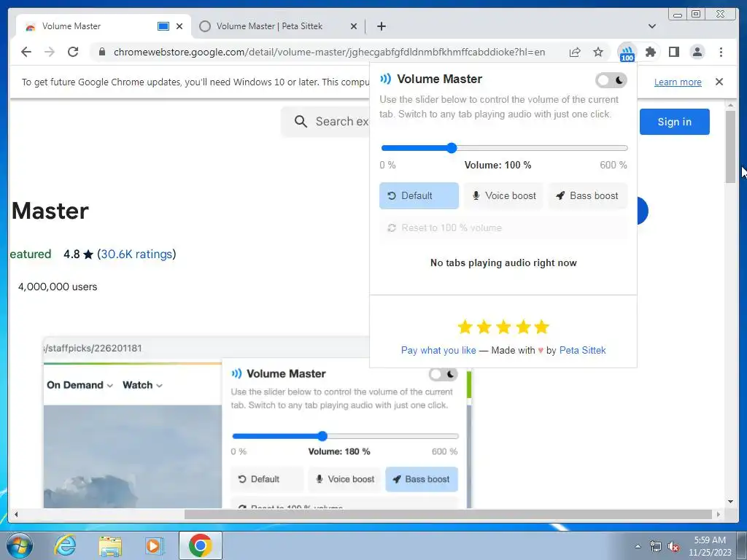Click the Chrome taskbar icon
This screenshot has height=560, width=747.
tap(200, 545)
